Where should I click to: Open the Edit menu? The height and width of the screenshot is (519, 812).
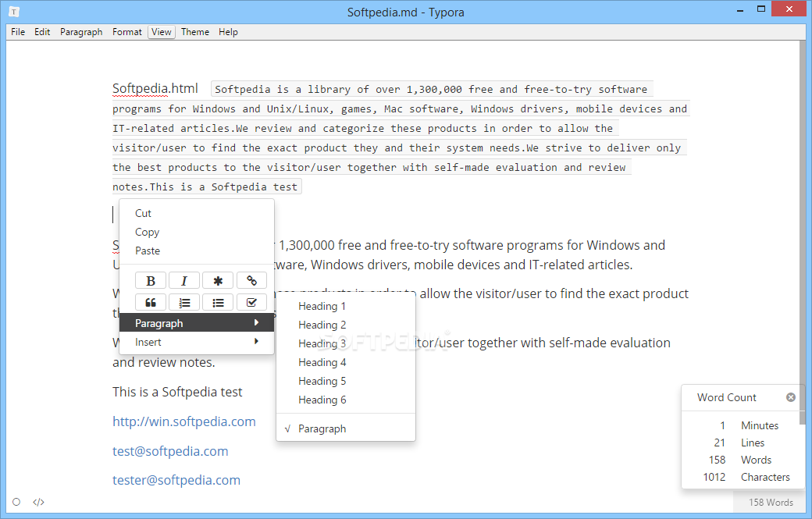pyautogui.click(x=42, y=32)
